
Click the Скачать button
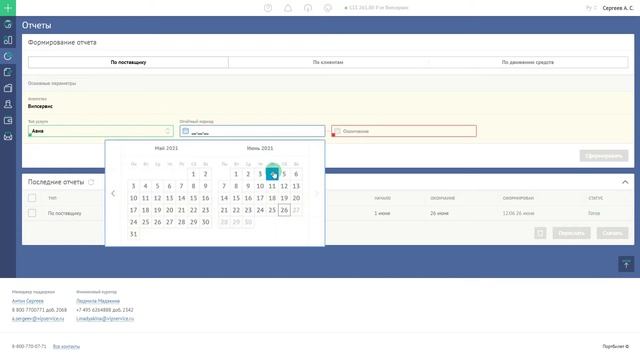[612, 233]
